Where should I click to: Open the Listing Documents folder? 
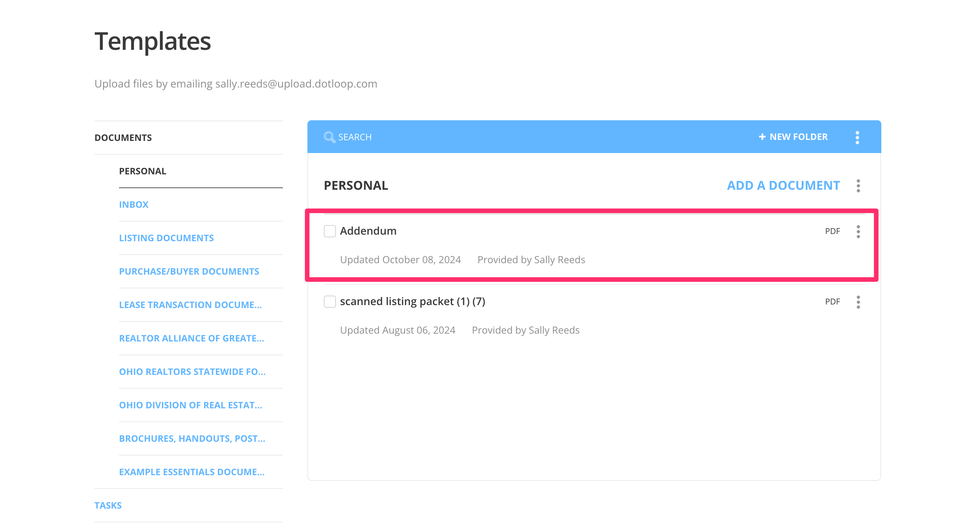[x=166, y=238]
